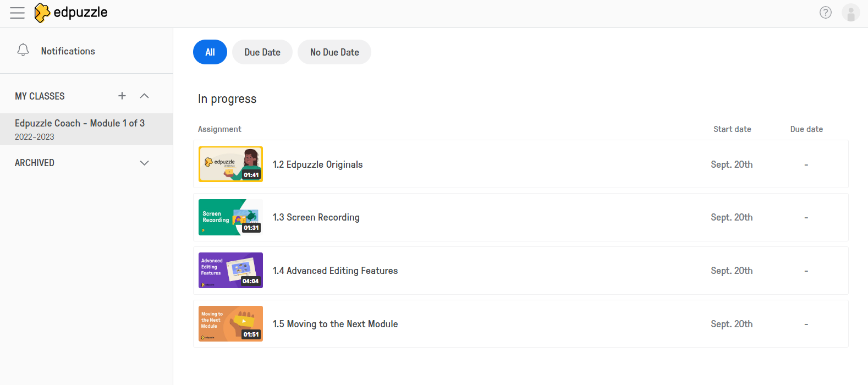Click start date of 1.2 Edpuzzle Originals
Viewport: 868px width, 385px height.
point(732,164)
